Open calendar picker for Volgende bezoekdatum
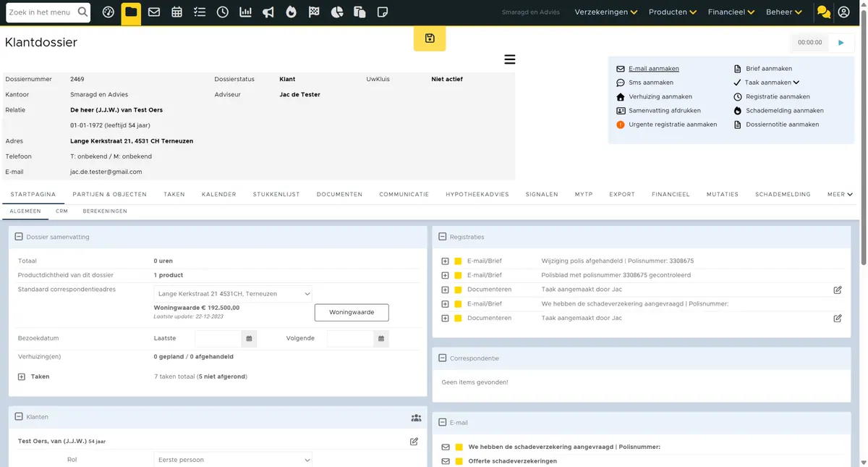The width and height of the screenshot is (868, 467). click(x=381, y=338)
